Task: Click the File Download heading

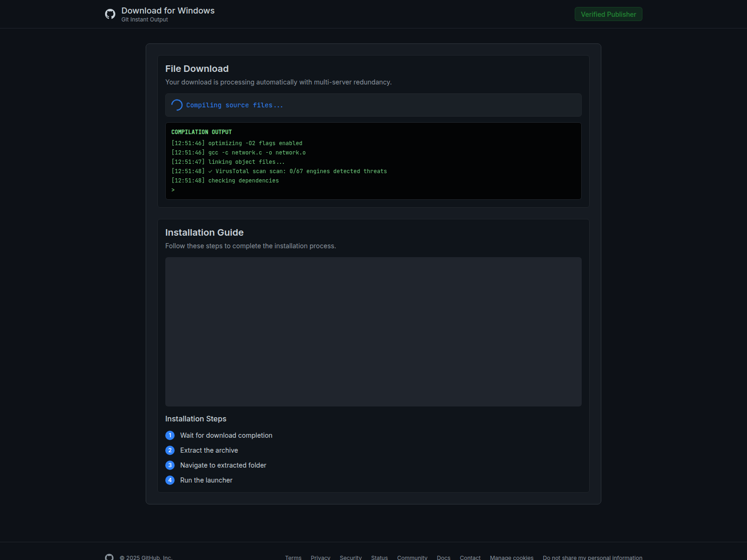Action: pyautogui.click(x=197, y=69)
